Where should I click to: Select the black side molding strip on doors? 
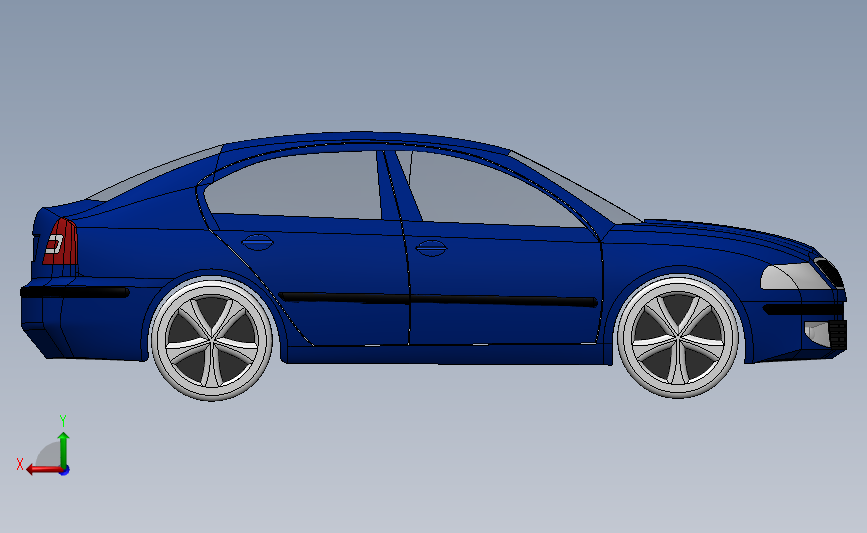coord(438,299)
